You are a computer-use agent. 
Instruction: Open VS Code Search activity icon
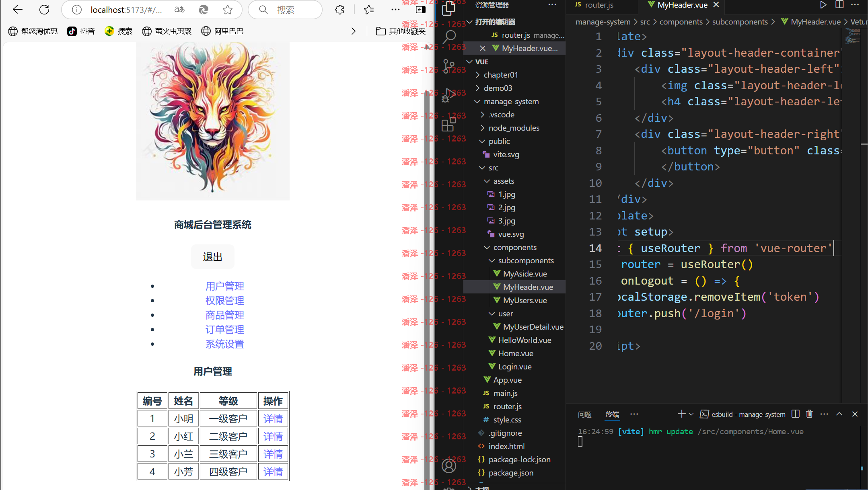pos(448,37)
